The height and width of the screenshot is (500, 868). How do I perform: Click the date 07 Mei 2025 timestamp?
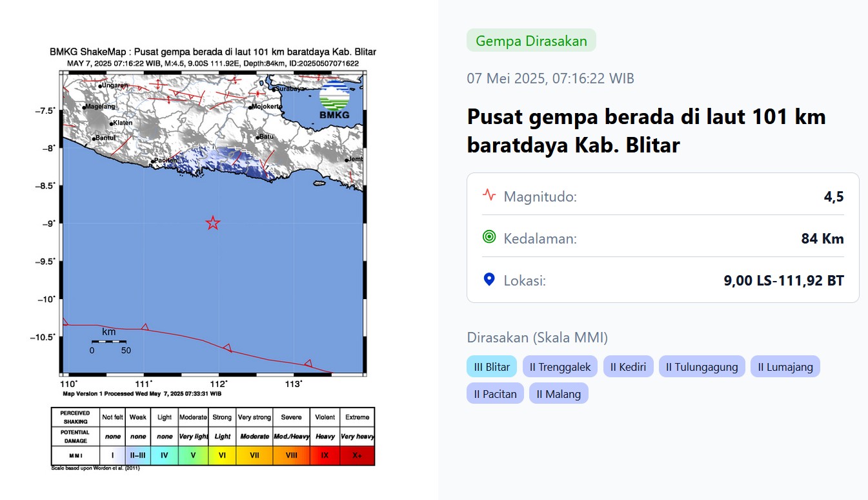[550, 79]
